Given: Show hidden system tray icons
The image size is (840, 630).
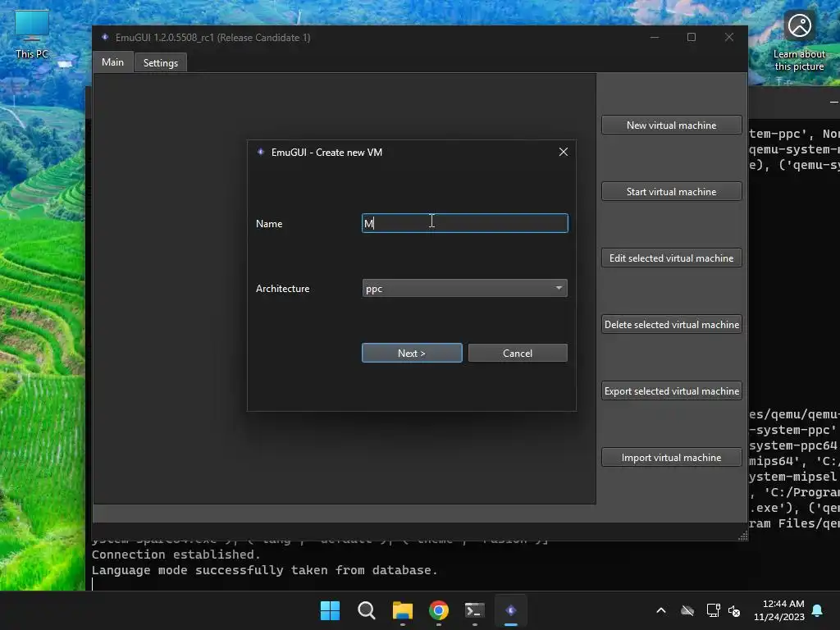Looking at the screenshot, I should [x=661, y=610].
